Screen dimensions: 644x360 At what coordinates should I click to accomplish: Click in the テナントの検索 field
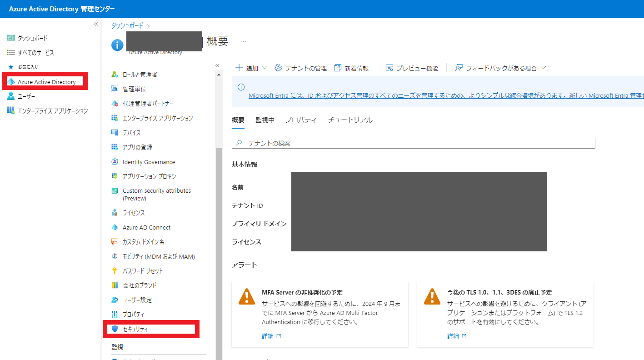coord(414,143)
